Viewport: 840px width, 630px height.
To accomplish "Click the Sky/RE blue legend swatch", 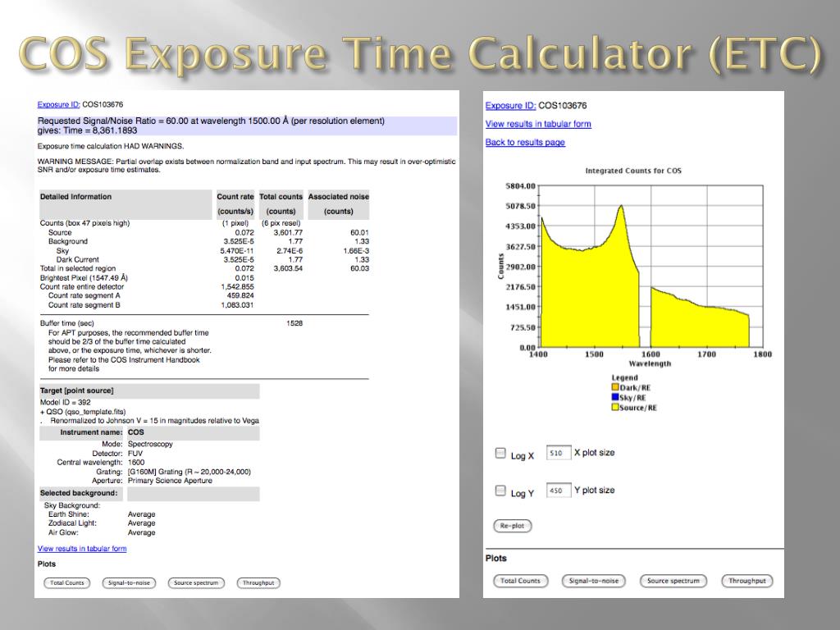I will (615, 397).
